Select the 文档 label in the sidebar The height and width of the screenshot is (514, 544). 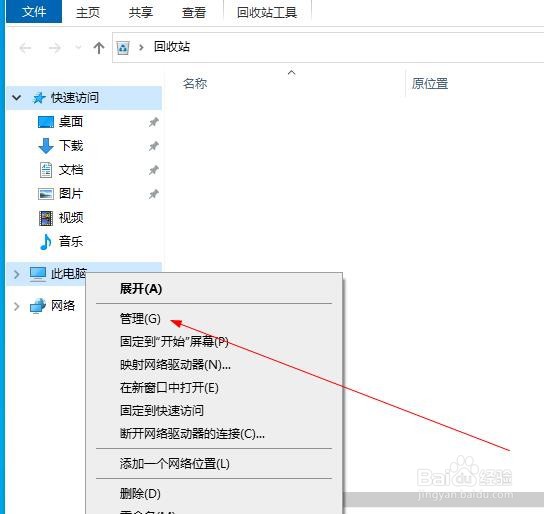pyautogui.click(x=71, y=170)
